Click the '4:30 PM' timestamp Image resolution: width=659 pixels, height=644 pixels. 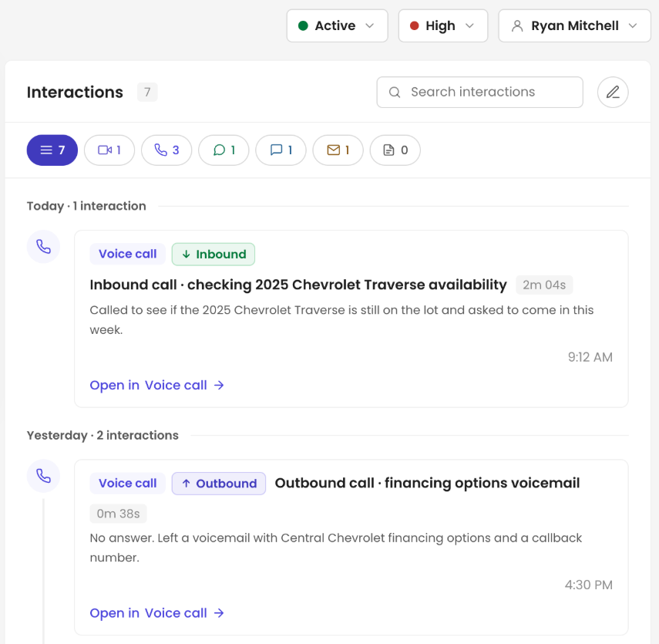588,585
